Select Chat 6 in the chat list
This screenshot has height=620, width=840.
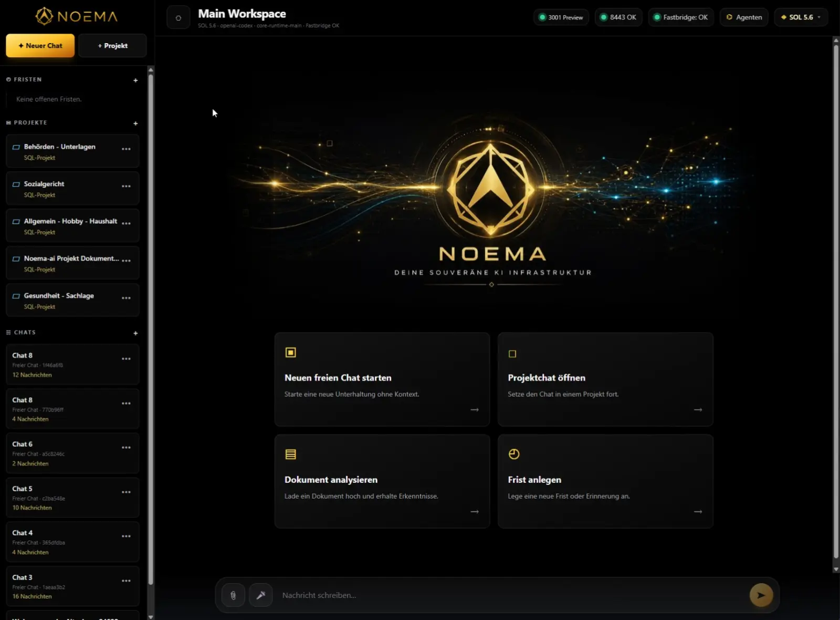pyautogui.click(x=72, y=453)
